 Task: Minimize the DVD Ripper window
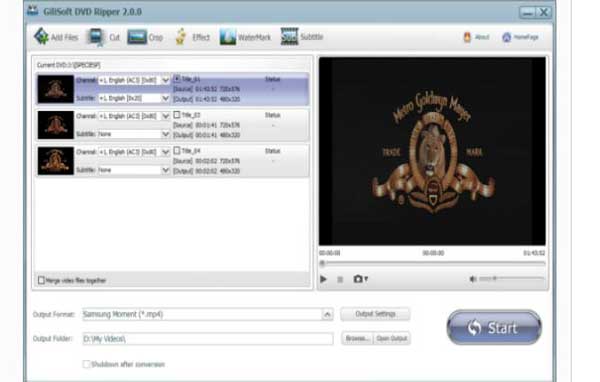(527, 13)
